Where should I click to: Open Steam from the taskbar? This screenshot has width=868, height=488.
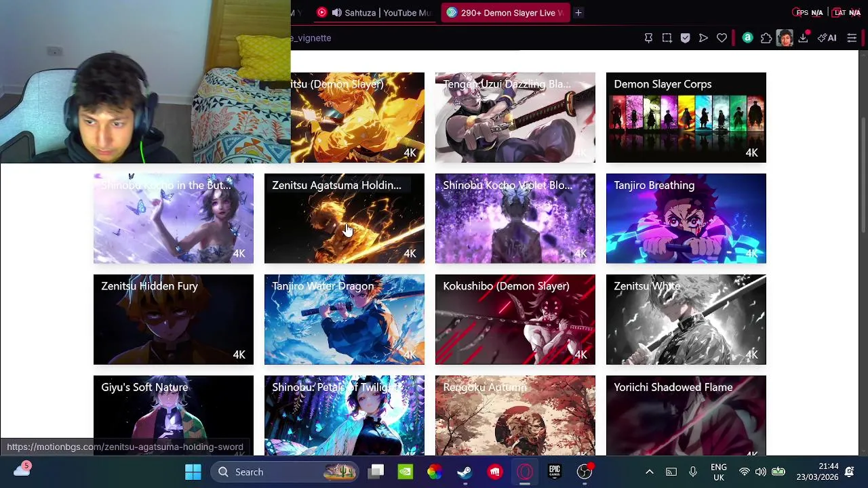tap(465, 472)
